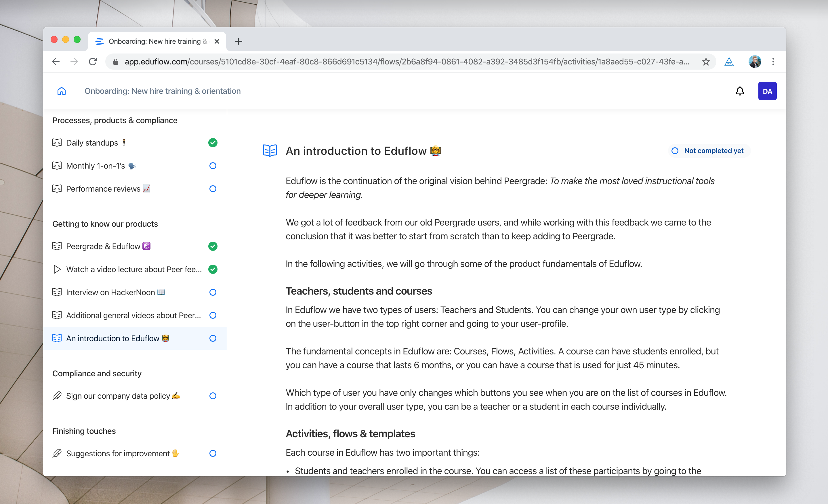Image resolution: width=828 pixels, height=504 pixels.
Task: View site info via padlock icon
Action: (116, 62)
